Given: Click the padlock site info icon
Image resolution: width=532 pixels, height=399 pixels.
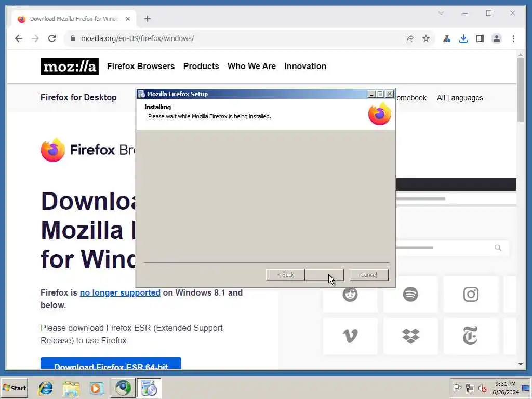Looking at the screenshot, I should pos(73,38).
